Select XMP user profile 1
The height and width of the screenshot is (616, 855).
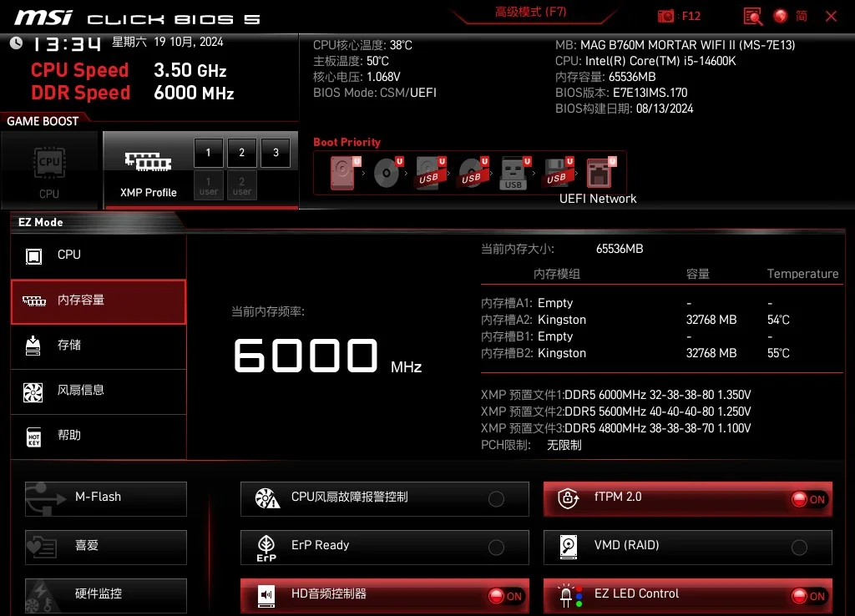[x=208, y=186]
